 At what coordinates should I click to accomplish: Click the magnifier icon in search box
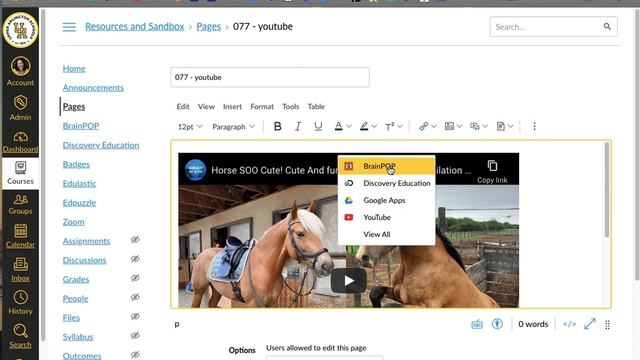(x=607, y=27)
